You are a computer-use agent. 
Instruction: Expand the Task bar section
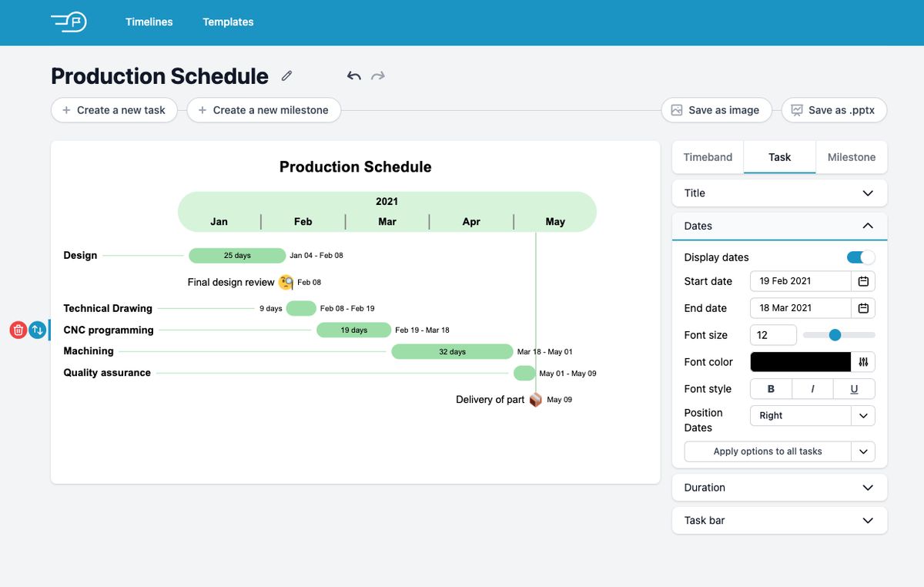778,520
